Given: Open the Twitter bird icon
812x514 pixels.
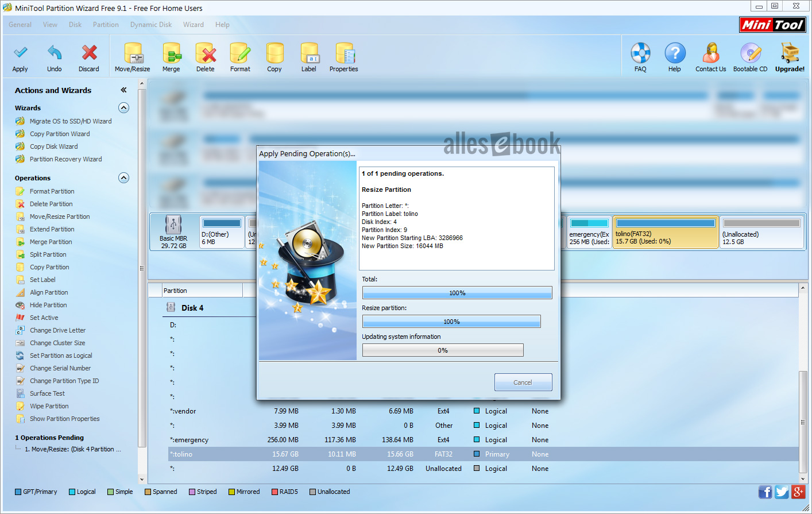Looking at the screenshot, I should point(782,492).
